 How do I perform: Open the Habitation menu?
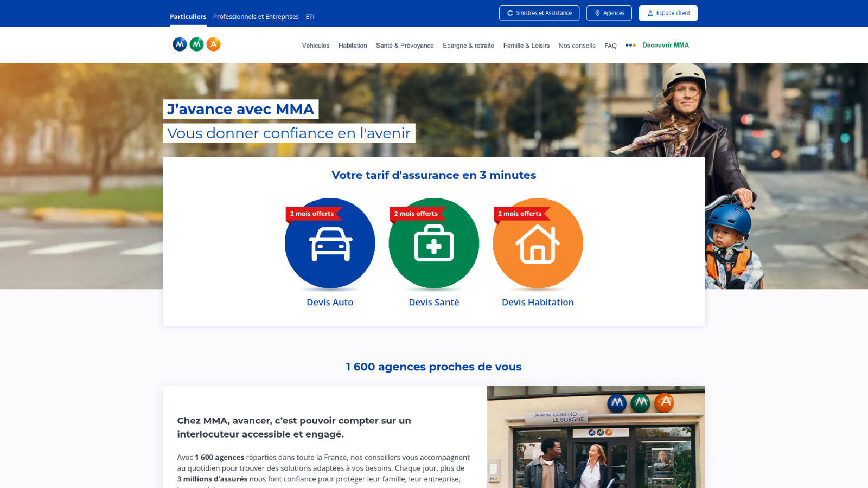tap(353, 46)
